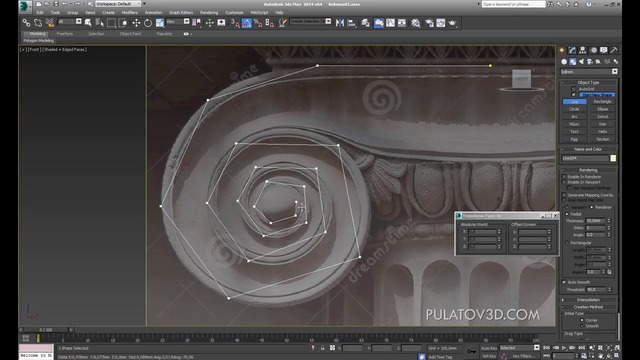Toggle Angle Snap in the toolbar
This screenshot has width=640, height=360.
pyautogui.click(x=247, y=23)
